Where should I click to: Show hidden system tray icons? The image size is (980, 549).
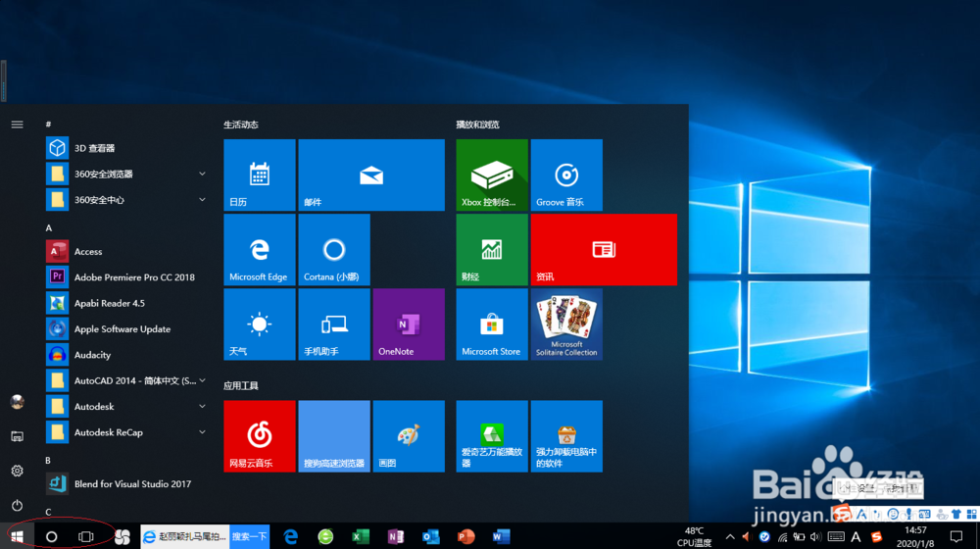click(x=730, y=536)
